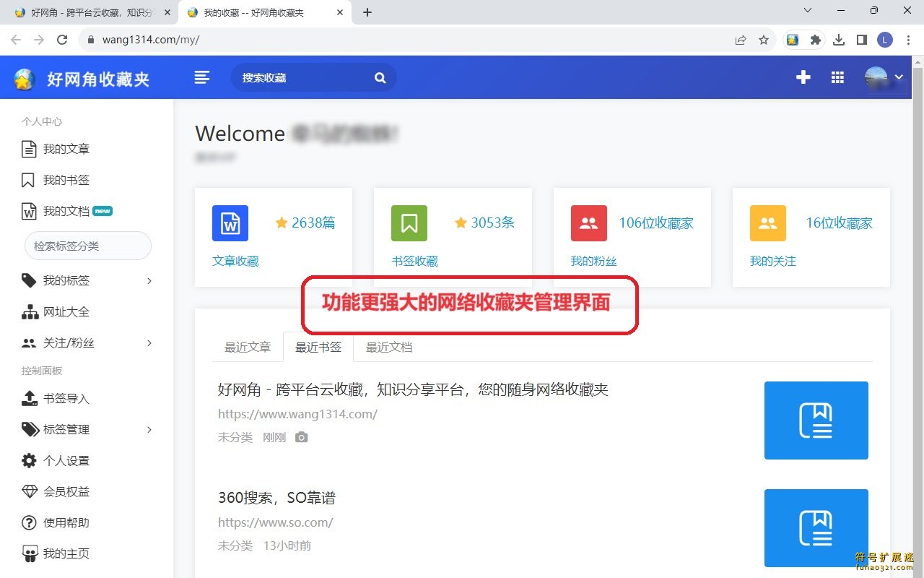Click the 我的文档 Word icon
The image size is (924, 578).
tap(29, 212)
